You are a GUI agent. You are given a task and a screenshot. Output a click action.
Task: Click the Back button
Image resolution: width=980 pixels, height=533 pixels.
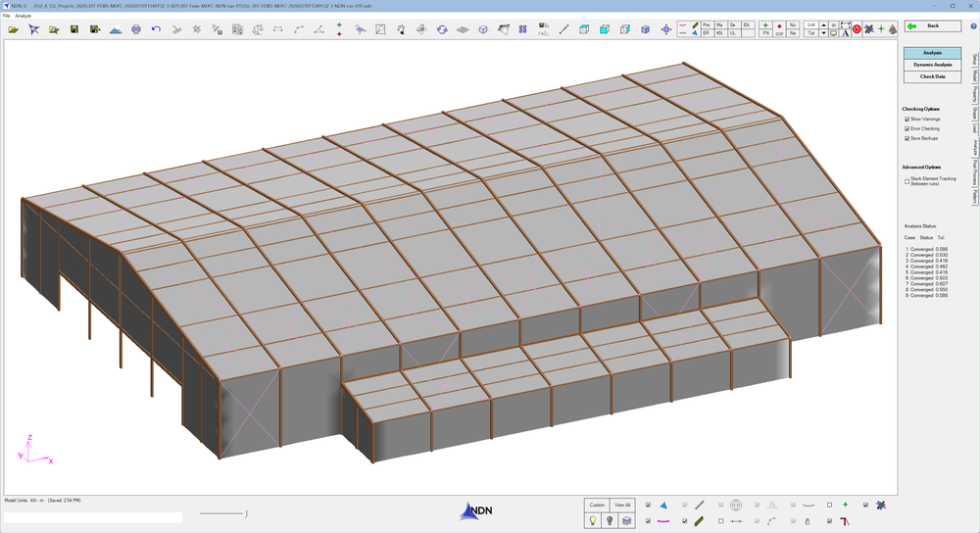coord(933,26)
